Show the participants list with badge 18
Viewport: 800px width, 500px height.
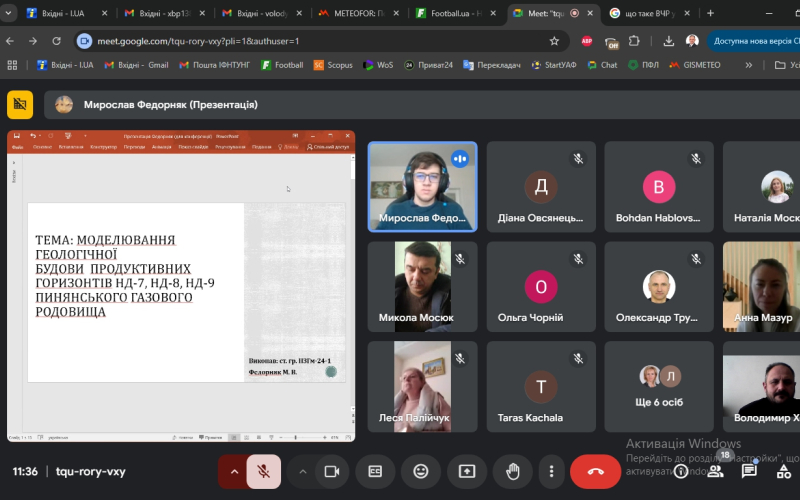coord(715,471)
